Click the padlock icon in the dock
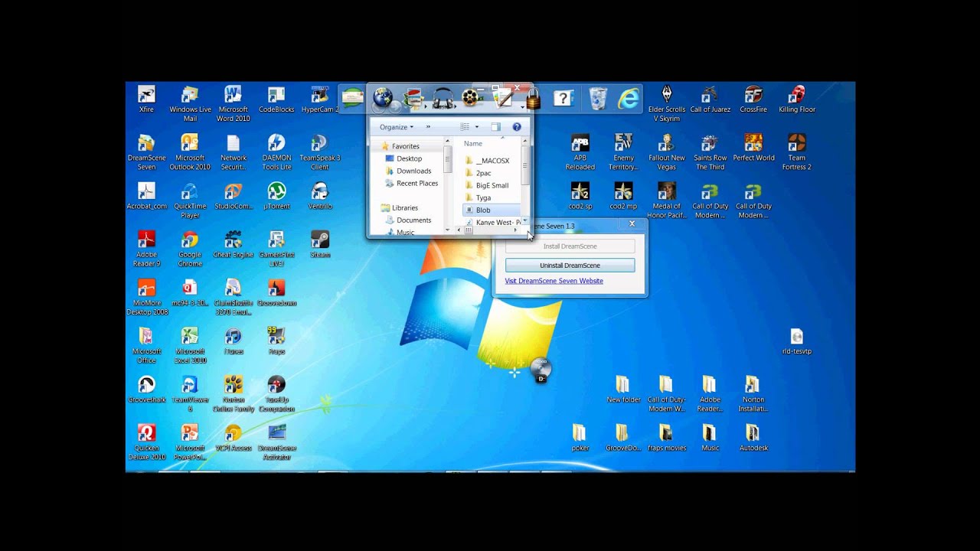The image size is (980, 551). coord(533,98)
